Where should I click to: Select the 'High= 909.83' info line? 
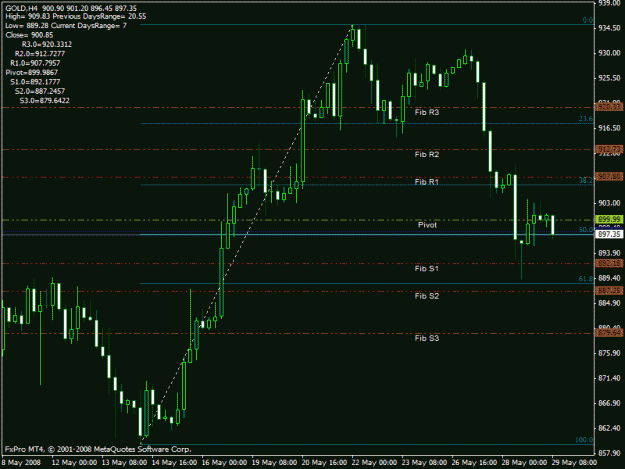click(76, 17)
